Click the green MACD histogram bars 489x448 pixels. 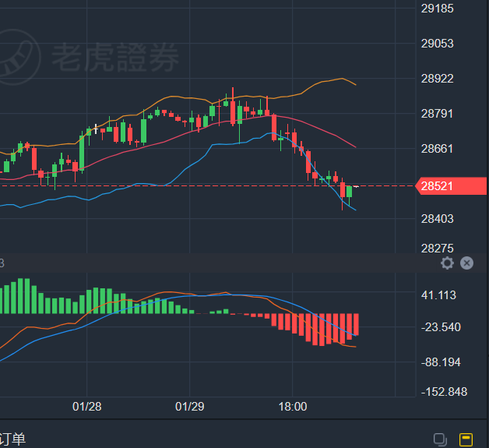(x=23, y=297)
